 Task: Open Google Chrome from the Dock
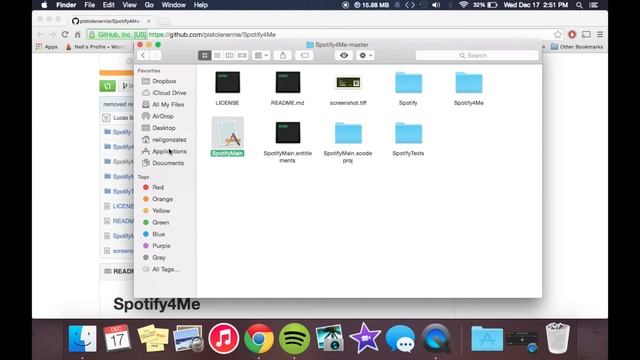(x=259, y=338)
